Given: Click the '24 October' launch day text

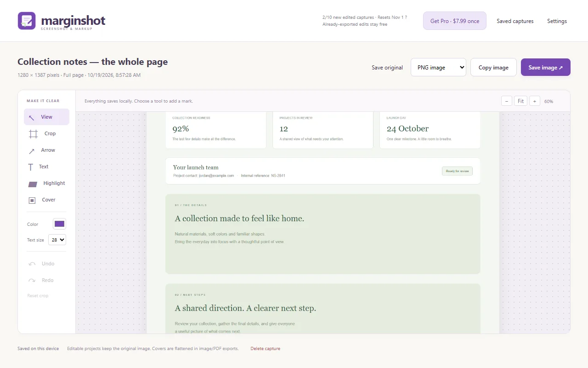Looking at the screenshot, I should [407, 129].
